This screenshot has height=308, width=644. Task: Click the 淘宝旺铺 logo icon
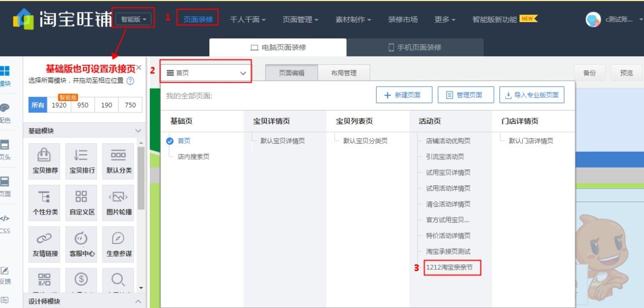pos(23,19)
